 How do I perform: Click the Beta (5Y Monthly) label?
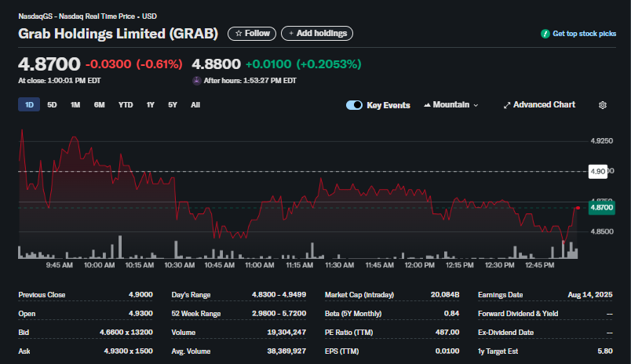[353, 314]
